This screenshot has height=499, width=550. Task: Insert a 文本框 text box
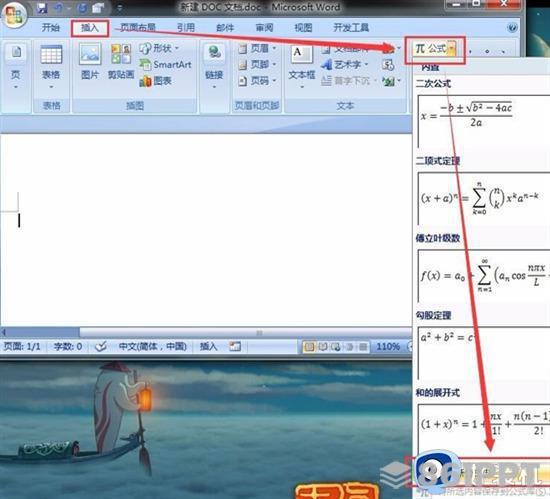pyautogui.click(x=301, y=66)
